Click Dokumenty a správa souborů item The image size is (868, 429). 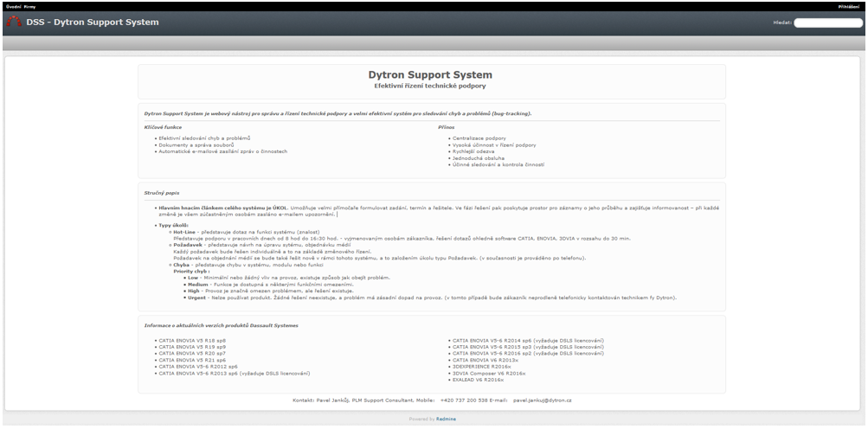[196, 144]
